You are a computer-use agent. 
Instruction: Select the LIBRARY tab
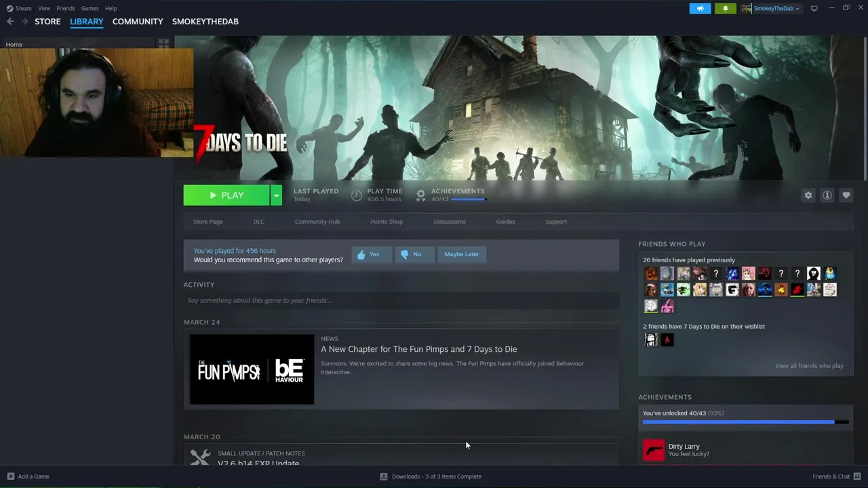[x=87, y=22]
